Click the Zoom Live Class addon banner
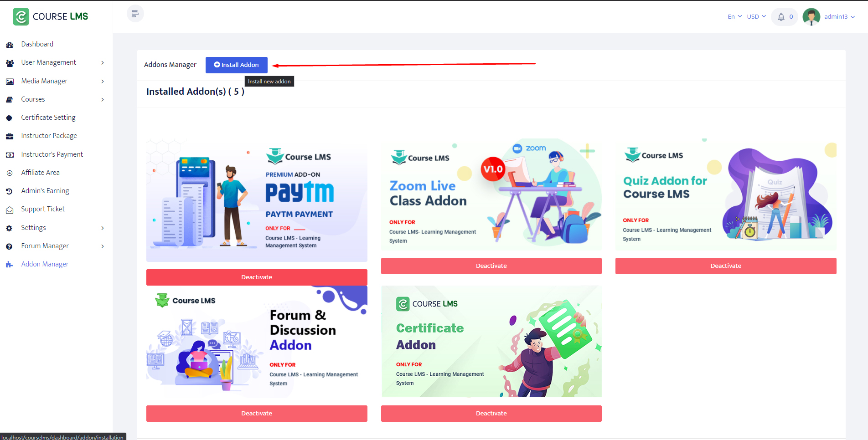Viewport: 868px width, 440px height. pyautogui.click(x=491, y=194)
